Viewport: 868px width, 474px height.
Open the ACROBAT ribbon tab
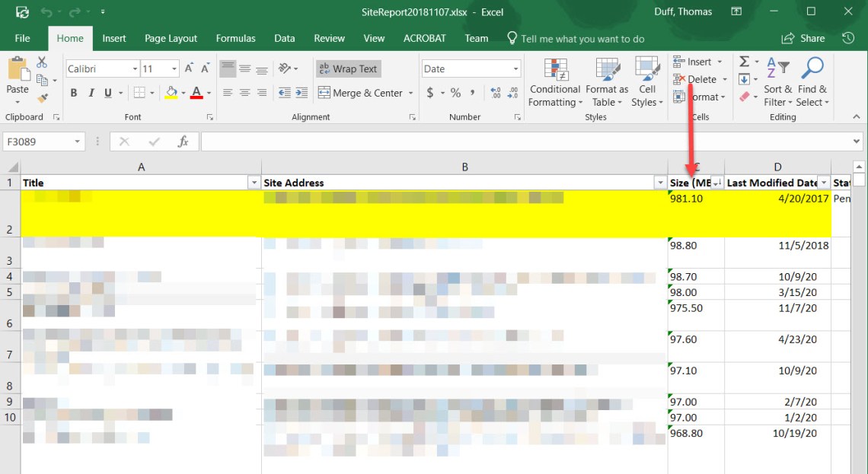click(x=424, y=38)
